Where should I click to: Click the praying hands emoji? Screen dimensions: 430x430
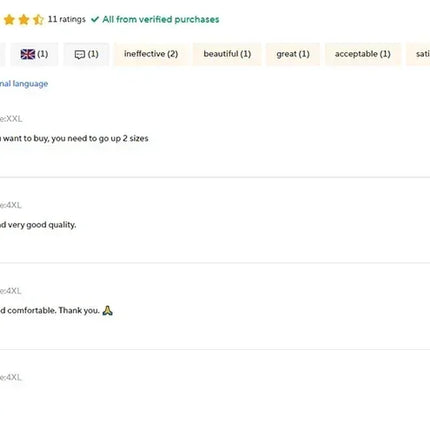pyautogui.click(x=107, y=310)
